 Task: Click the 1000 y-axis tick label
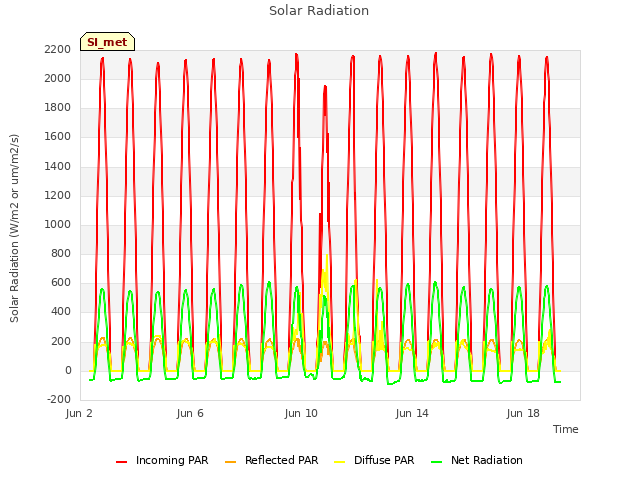tap(58, 224)
